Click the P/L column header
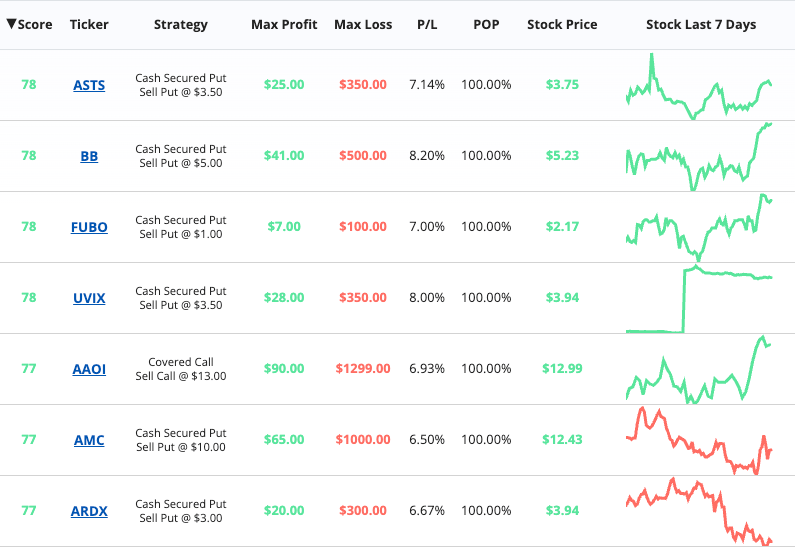 (x=427, y=24)
